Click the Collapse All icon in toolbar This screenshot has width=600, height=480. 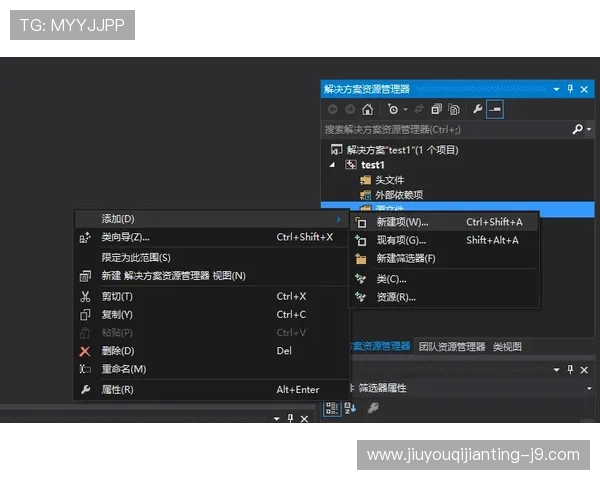(436, 109)
